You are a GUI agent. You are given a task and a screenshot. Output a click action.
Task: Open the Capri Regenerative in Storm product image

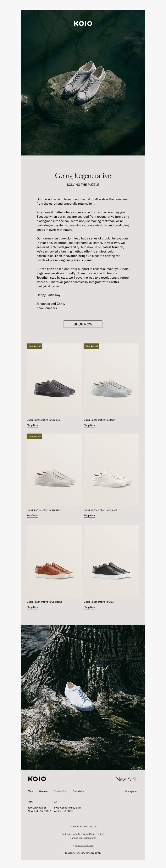111,379
